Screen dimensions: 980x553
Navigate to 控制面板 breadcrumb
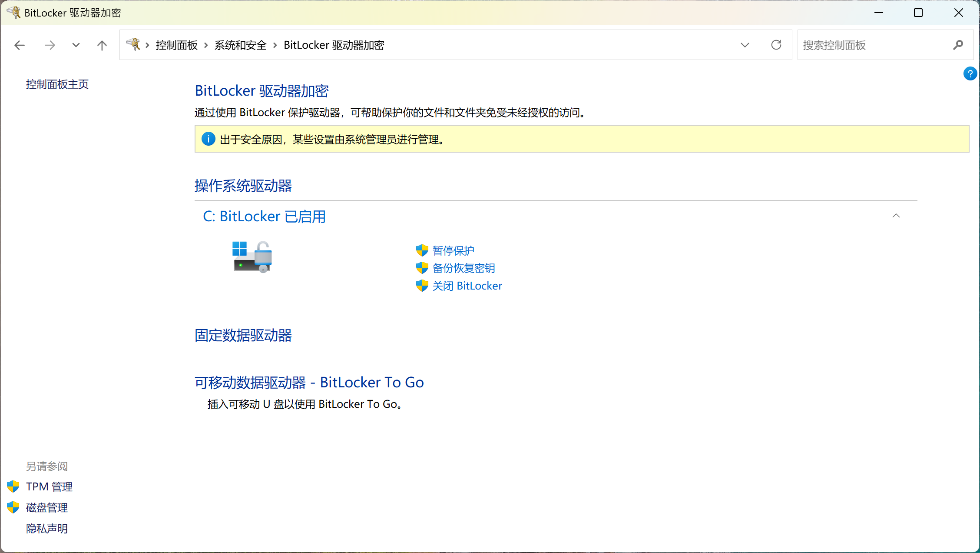pyautogui.click(x=177, y=45)
